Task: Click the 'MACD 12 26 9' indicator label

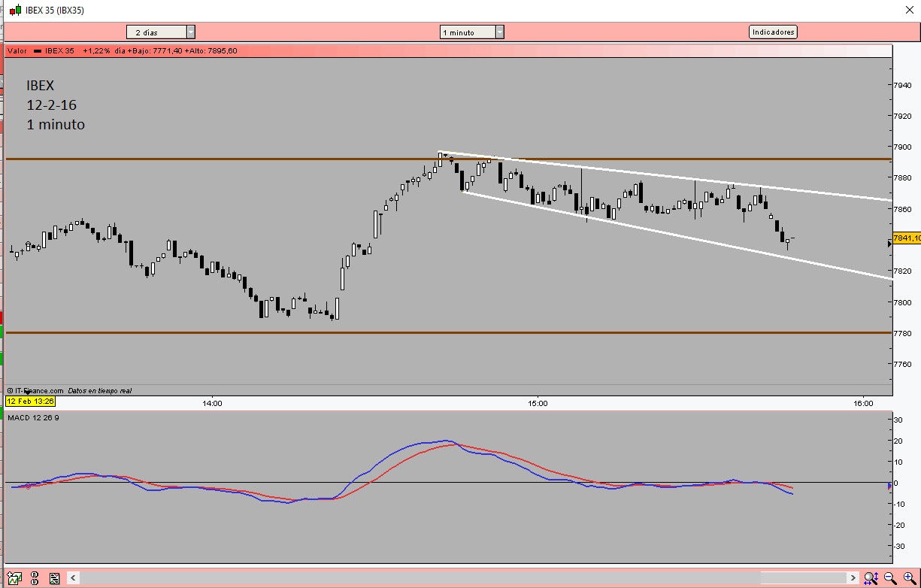Action: coord(33,417)
